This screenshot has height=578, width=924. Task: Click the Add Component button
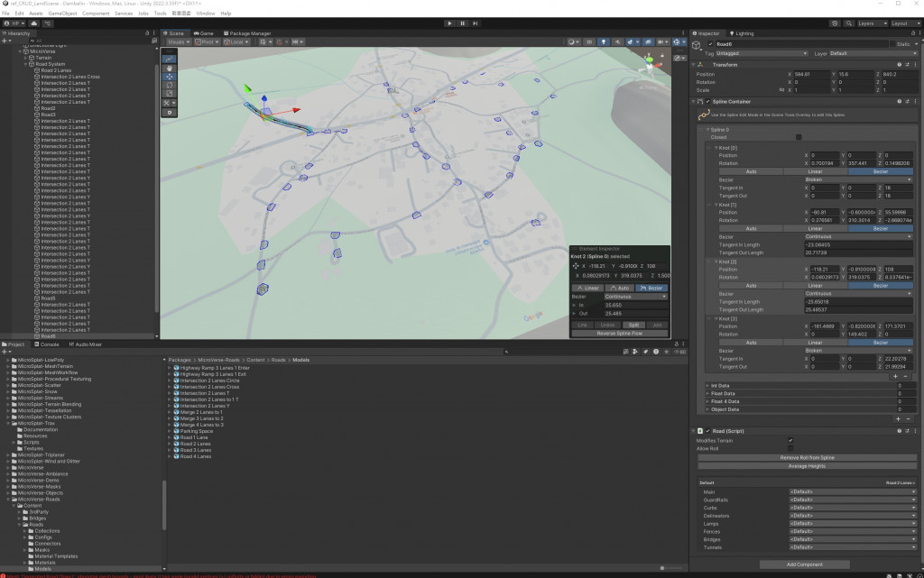click(804, 564)
